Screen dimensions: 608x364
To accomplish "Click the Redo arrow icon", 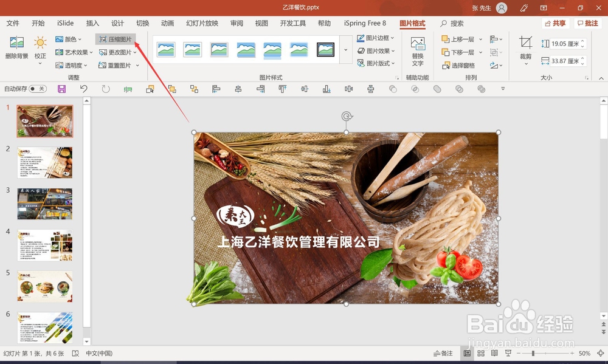I will [x=105, y=89].
